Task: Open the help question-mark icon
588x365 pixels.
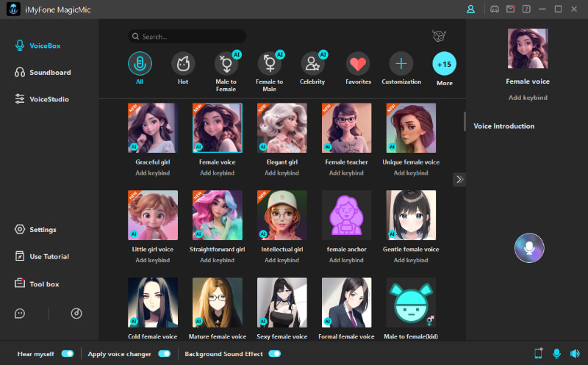Action: [526, 9]
